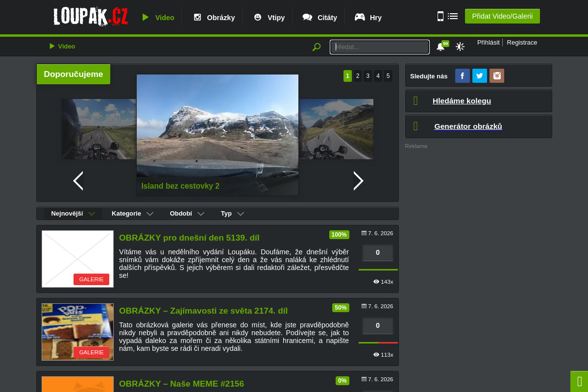Viewport: 588px width, 392px height.
Task: Click calendar icon of Zajímavosti post date
Action: 364,306
